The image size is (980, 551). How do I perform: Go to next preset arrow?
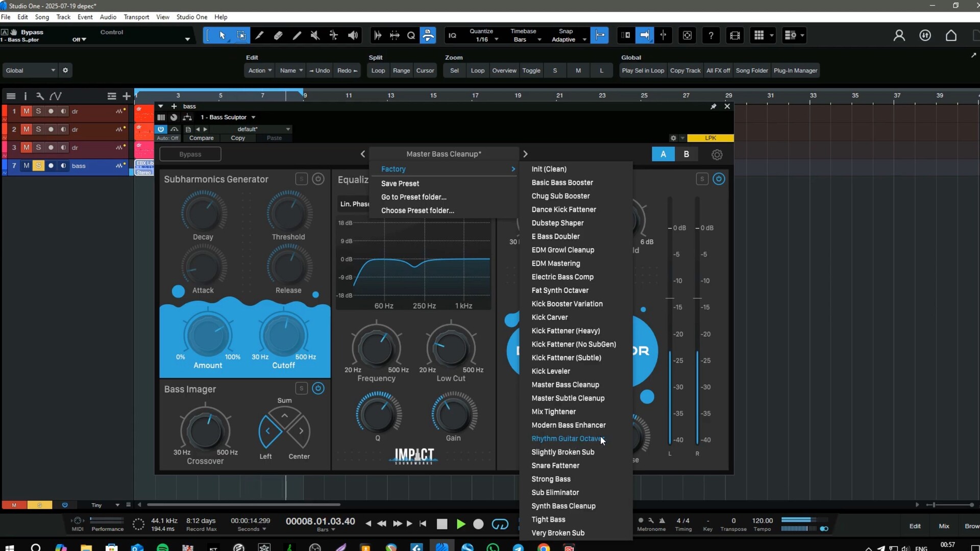coord(525,154)
